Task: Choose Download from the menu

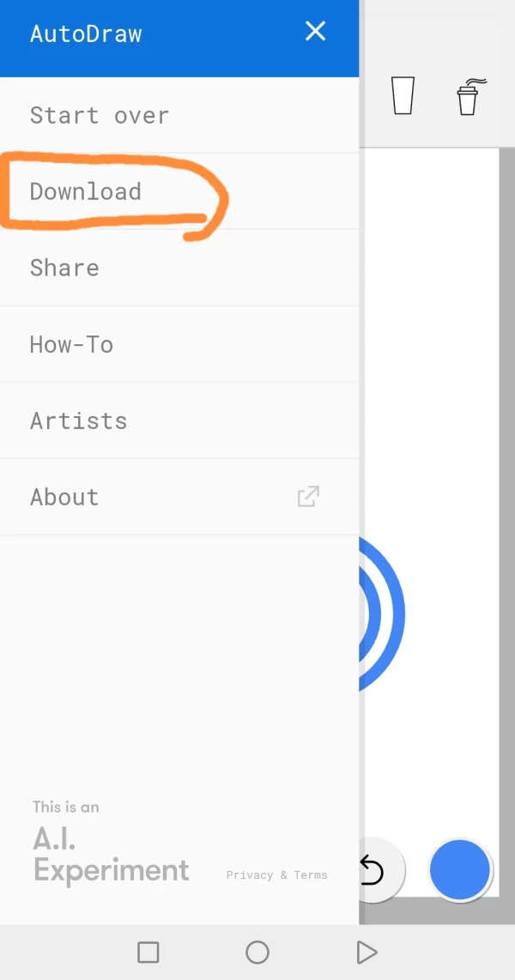Action: [86, 191]
